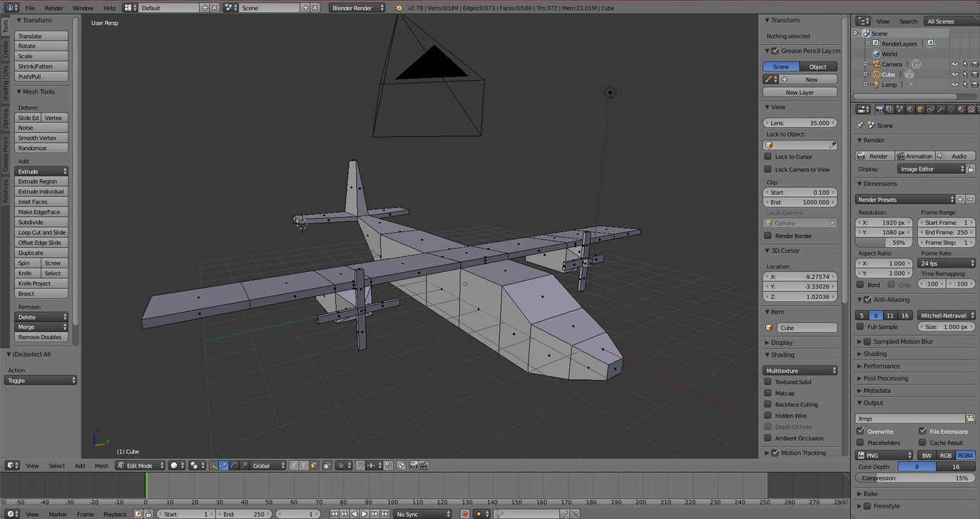The image size is (980, 519).
Task: Choose vertex select mode icon
Action: 294,465
